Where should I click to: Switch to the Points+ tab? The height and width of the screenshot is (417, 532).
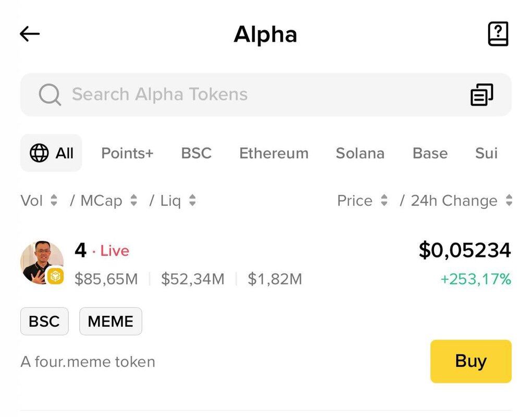(x=127, y=153)
